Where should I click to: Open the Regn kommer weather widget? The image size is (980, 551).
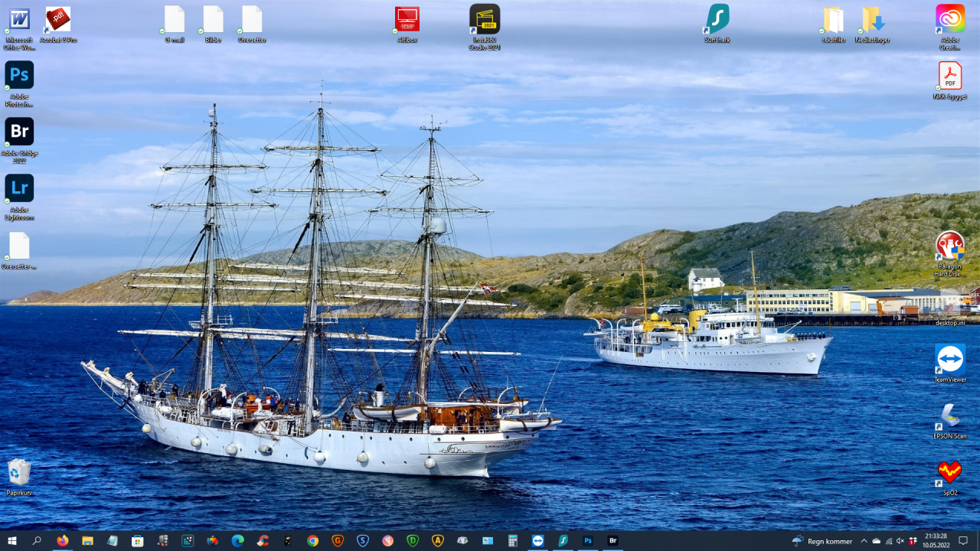822,541
